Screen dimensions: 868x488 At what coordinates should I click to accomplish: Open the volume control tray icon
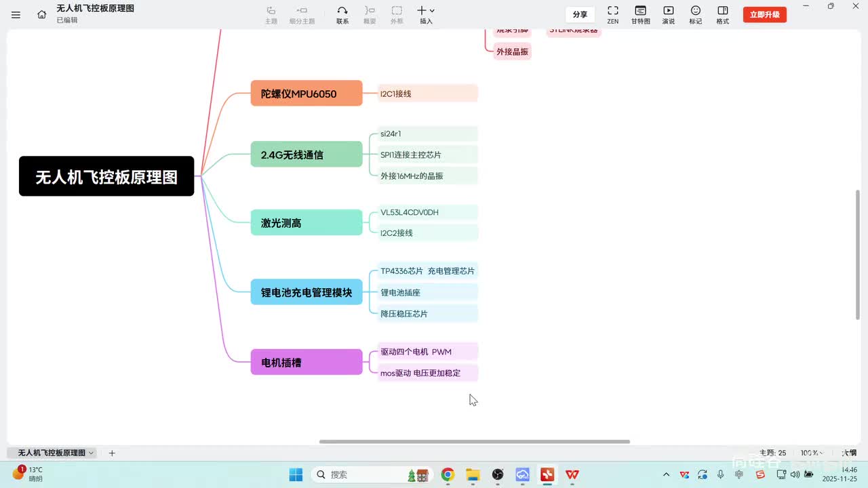tap(795, 474)
